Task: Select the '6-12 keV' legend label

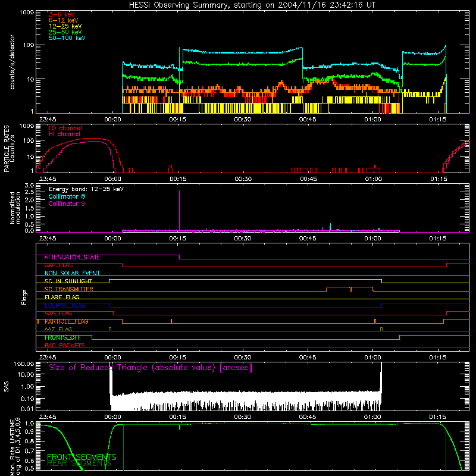Action: coord(64,20)
